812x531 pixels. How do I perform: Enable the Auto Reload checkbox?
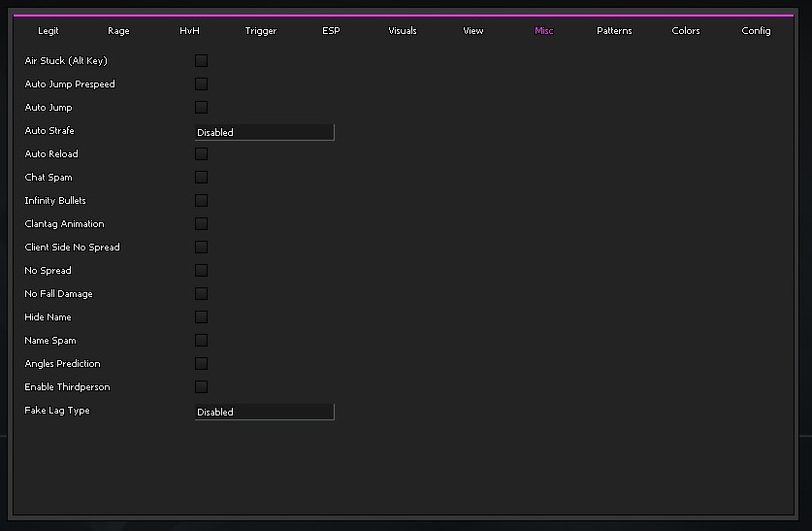pyautogui.click(x=201, y=154)
